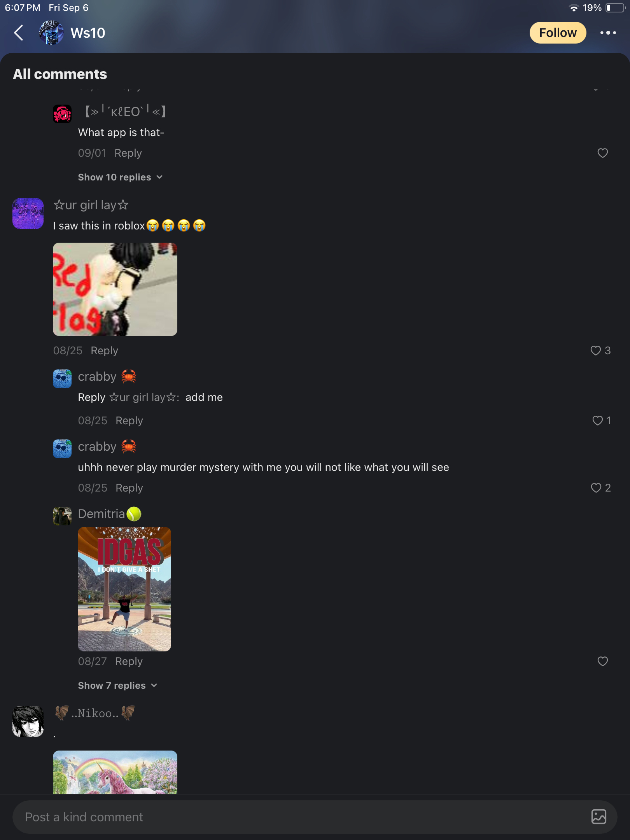This screenshot has height=840, width=630.
Task: Expand Show 7 replies
Action: point(117,685)
